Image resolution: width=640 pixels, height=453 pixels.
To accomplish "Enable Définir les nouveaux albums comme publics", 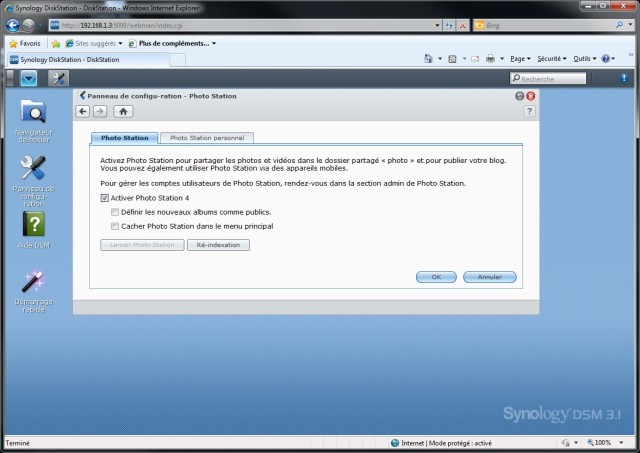I will [x=115, y=212].
